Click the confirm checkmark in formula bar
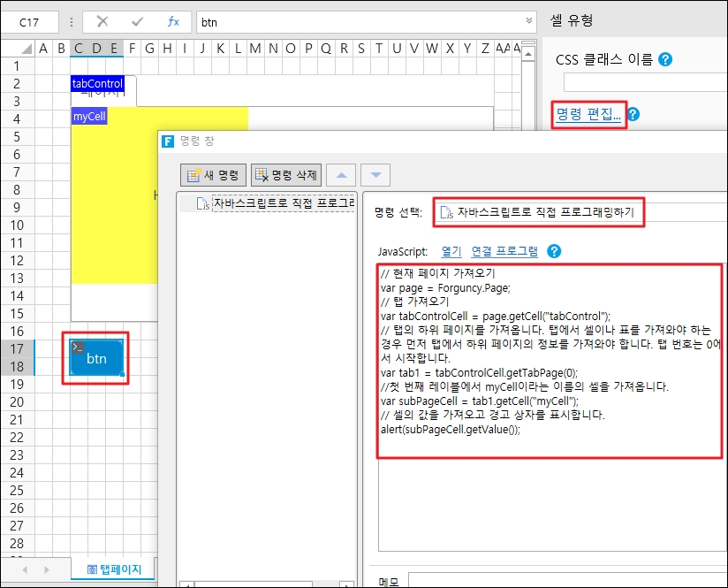This screenshot has width=728, height=588. (x=137, y=22)
